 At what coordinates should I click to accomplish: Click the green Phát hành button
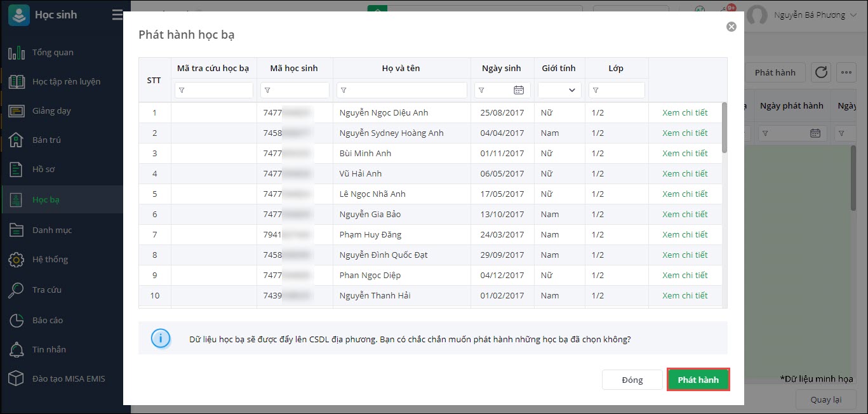(x=698, y=380)
